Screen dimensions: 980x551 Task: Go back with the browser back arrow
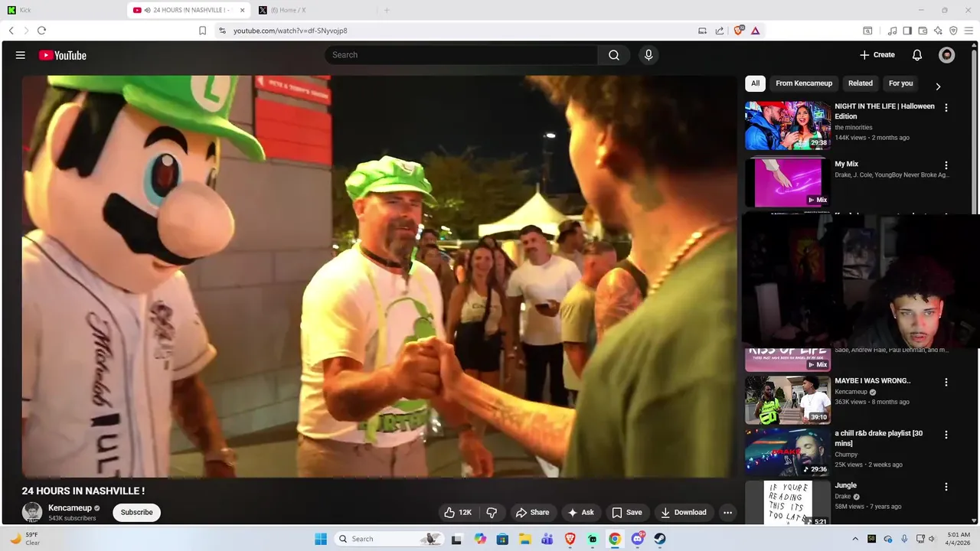(x=11, y=31)
